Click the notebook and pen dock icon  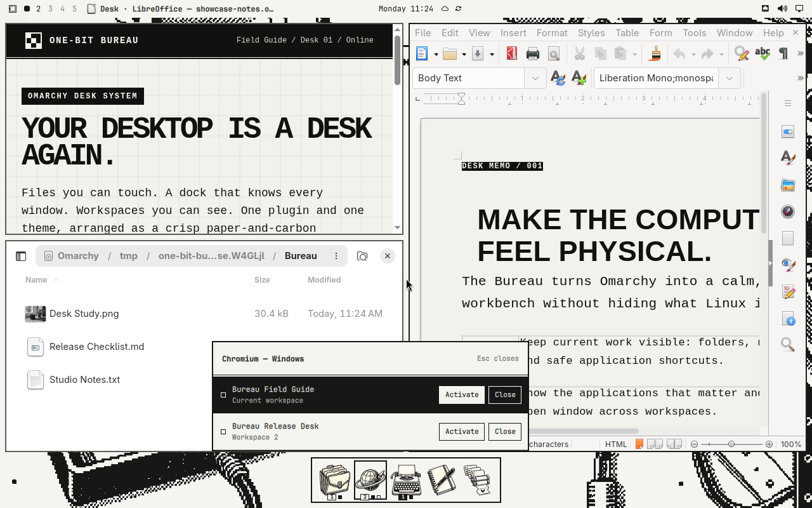(x=442, y=480)
